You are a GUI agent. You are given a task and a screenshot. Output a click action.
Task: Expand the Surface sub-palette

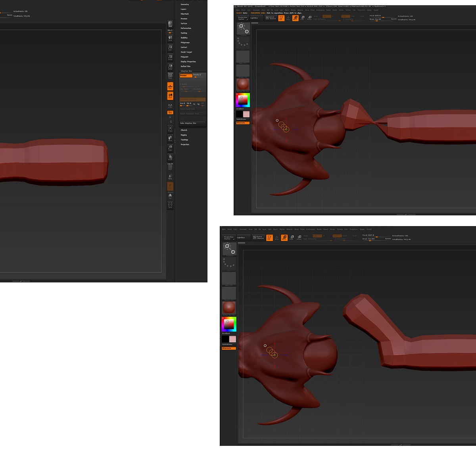184,23
